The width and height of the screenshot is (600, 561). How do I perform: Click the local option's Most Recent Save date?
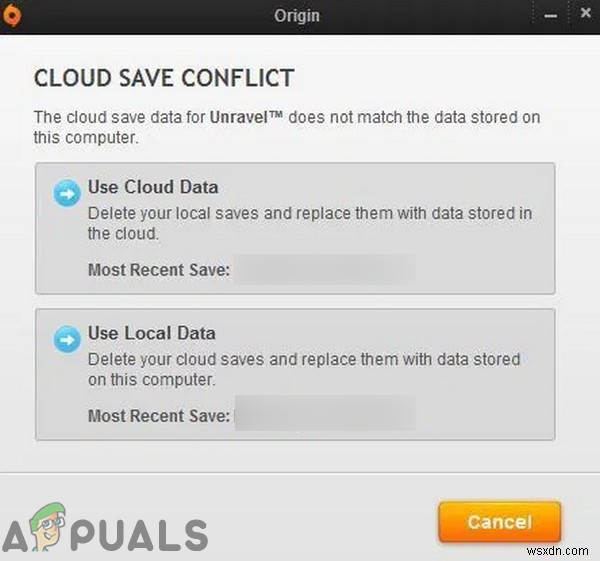tap(323, 414)
